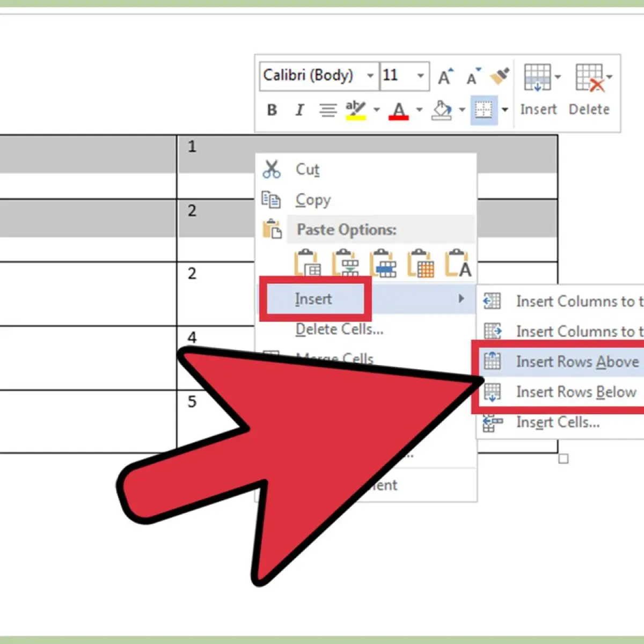Apply the yellow text highlight color

(x=355, y=110)
